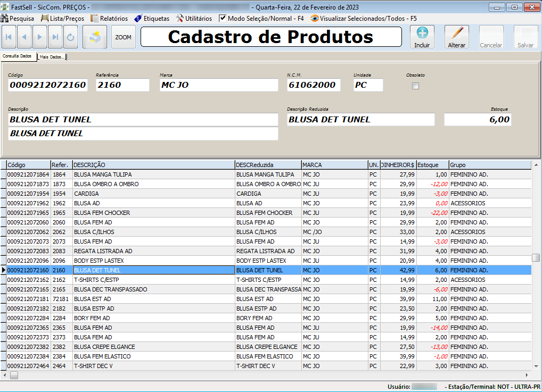
Task: Click the last-record navigation arrow
Action: [56, 37]
